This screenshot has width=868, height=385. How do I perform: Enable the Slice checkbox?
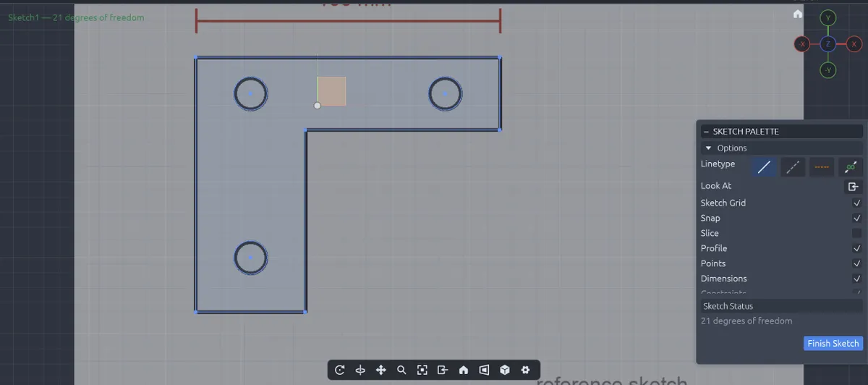[857, 233]
